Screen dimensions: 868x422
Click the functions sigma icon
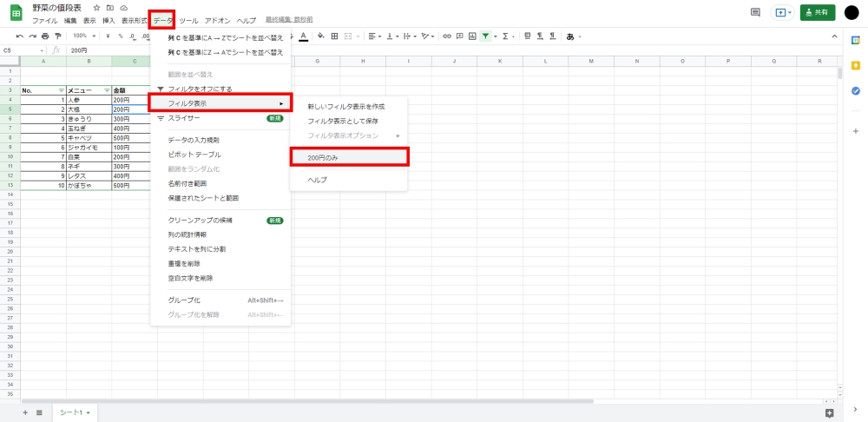click(505, 36)
